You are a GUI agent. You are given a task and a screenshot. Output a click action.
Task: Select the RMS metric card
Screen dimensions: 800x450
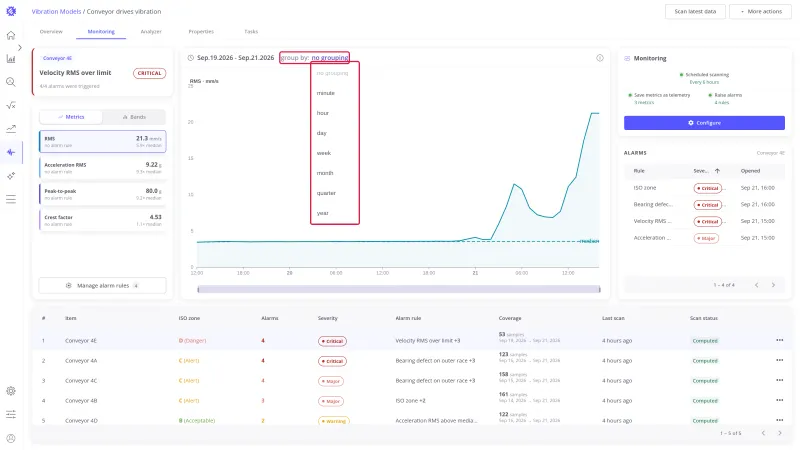(103, 141)
